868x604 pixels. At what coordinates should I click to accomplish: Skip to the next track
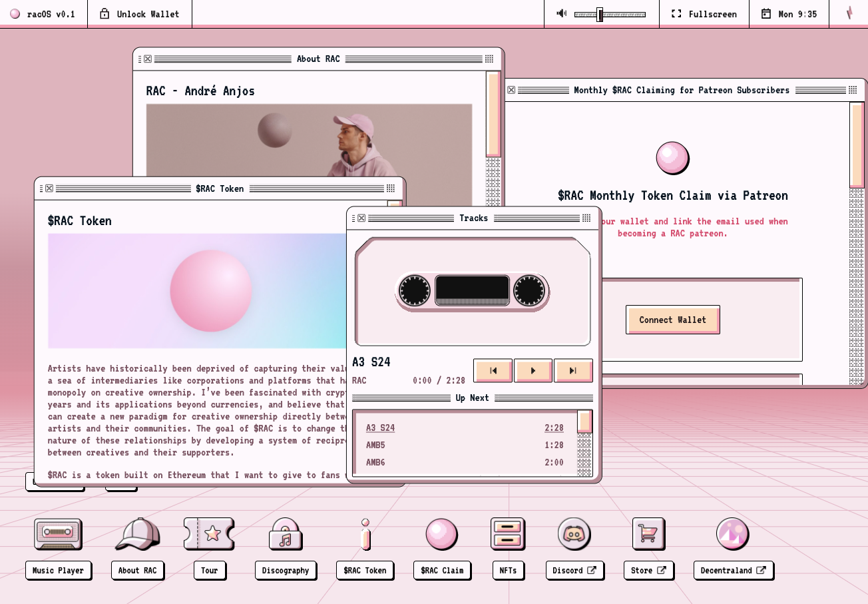click(x=572, y=371)
